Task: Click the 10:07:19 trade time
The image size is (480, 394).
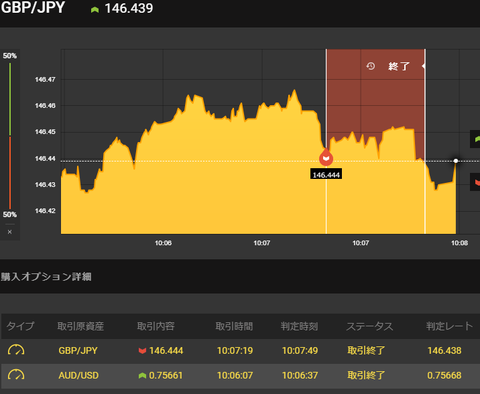Action: coord(235,351)
